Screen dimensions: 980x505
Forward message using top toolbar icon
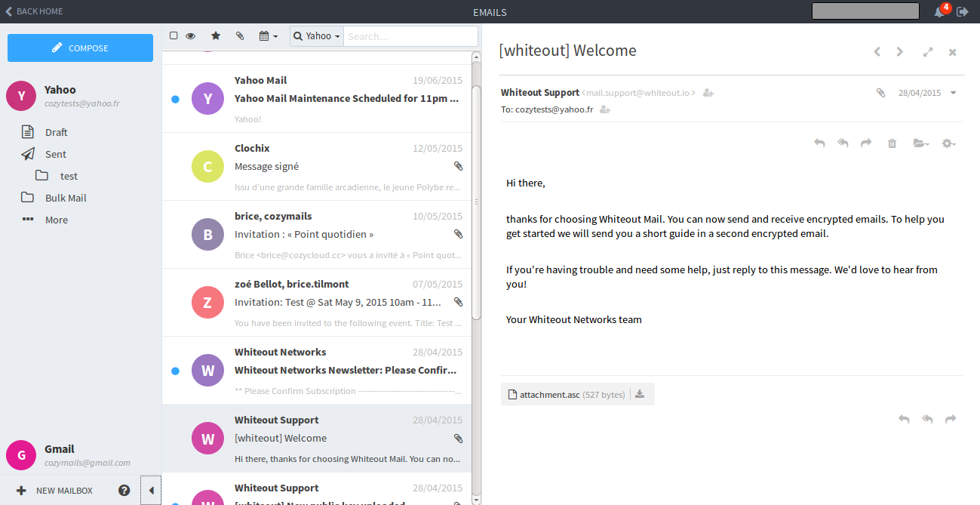point(866,143)
